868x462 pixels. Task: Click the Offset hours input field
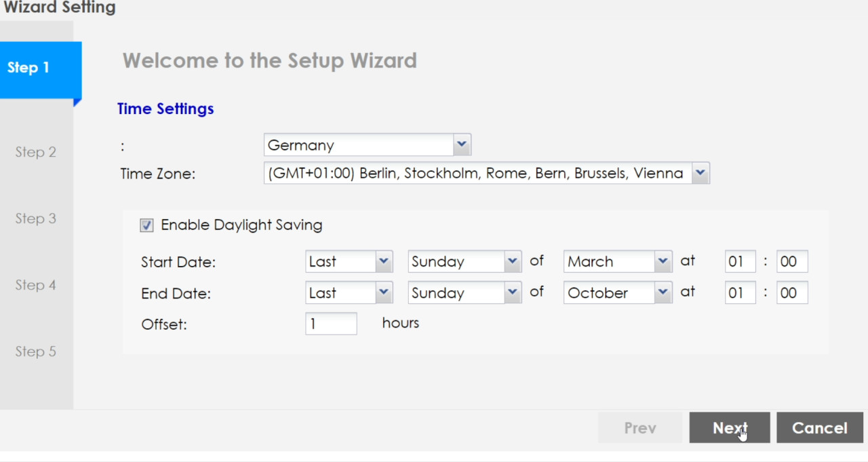[331, 324]
